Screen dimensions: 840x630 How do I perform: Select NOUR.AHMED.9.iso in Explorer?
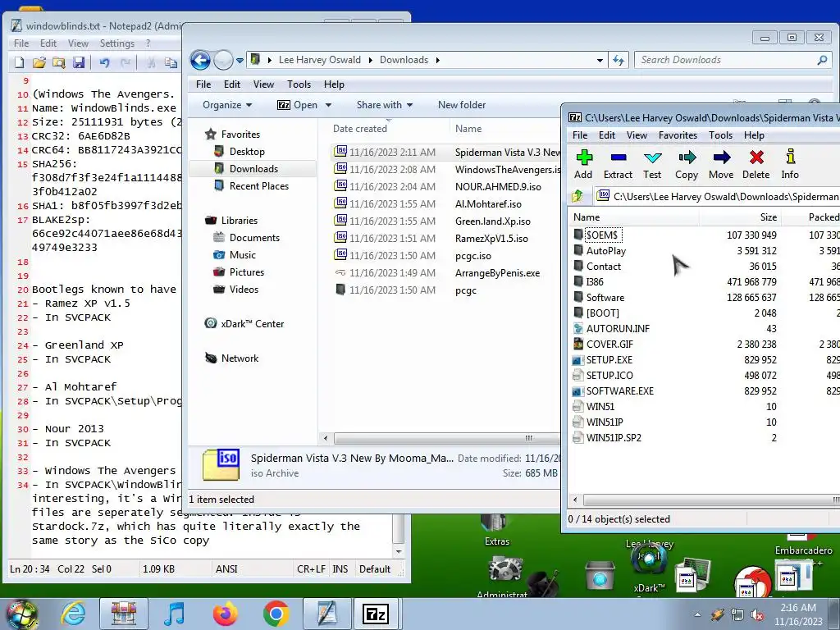pyautogui.click(x=498, y=187)
